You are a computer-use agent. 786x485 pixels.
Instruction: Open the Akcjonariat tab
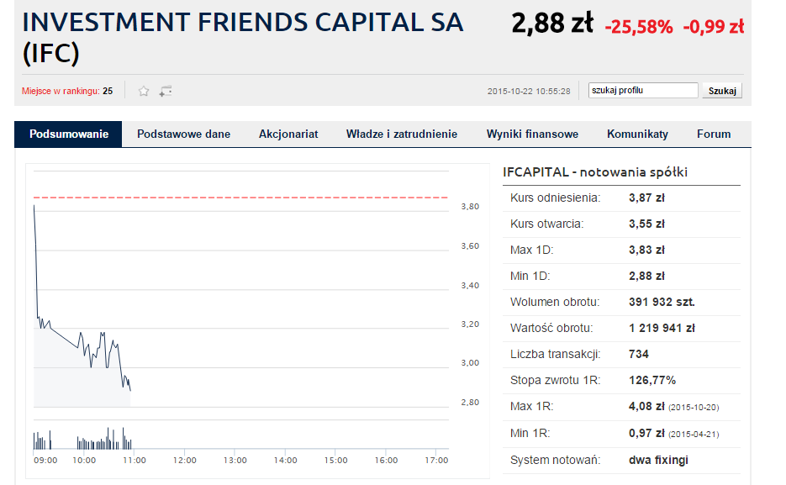click(288, 134)
